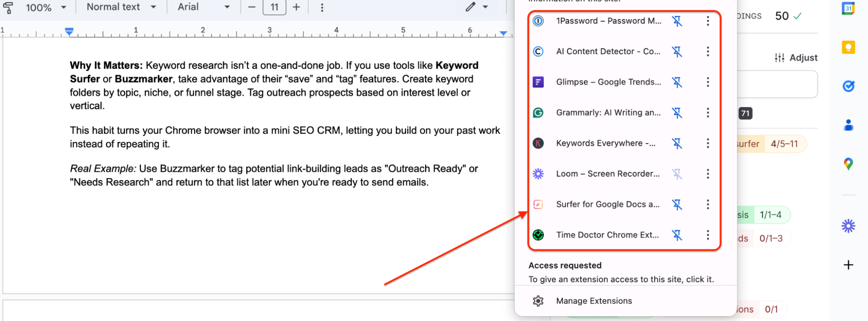
Task: Unpin the AI Content Detector extension
Action: click(677, 52)
